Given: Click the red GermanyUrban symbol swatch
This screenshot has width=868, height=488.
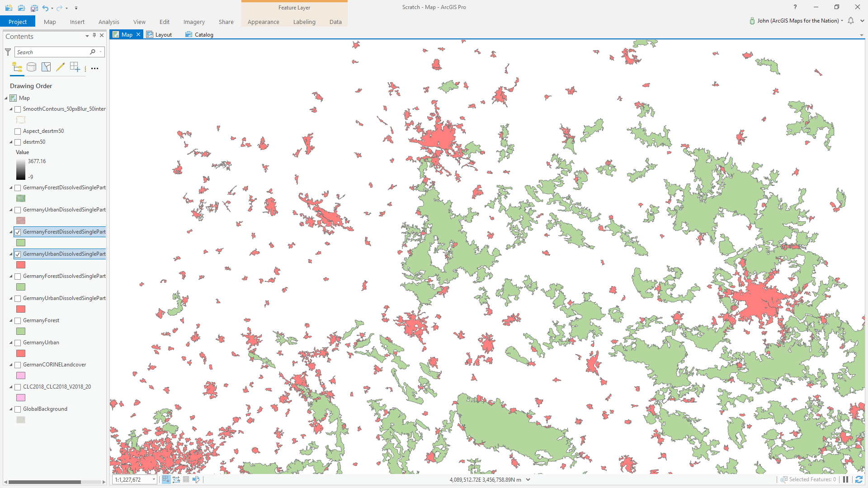Looking at the screenshot, I should tap(21, 353).
